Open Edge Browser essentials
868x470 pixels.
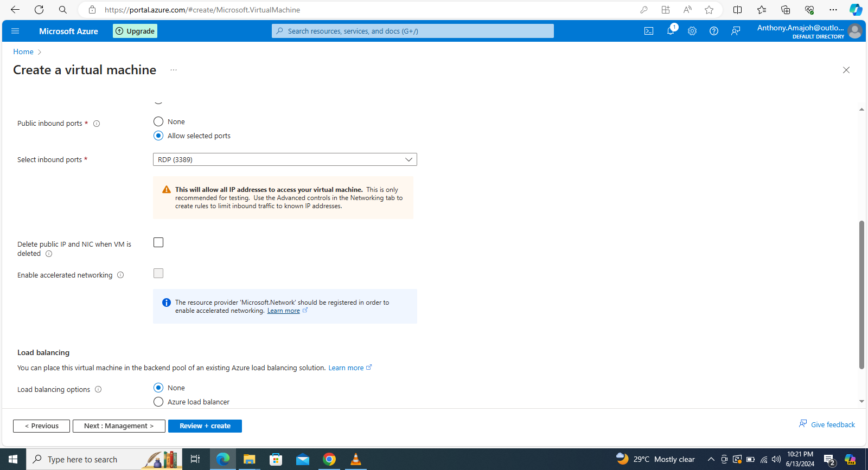click(809, 10)
